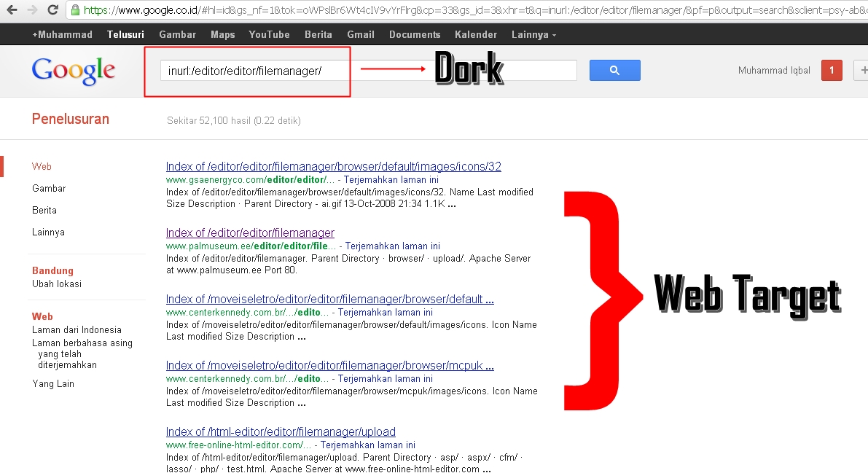Go to Maps in the top bar
The height and width of the screenshot is (473, 868).
pos(222,34)
